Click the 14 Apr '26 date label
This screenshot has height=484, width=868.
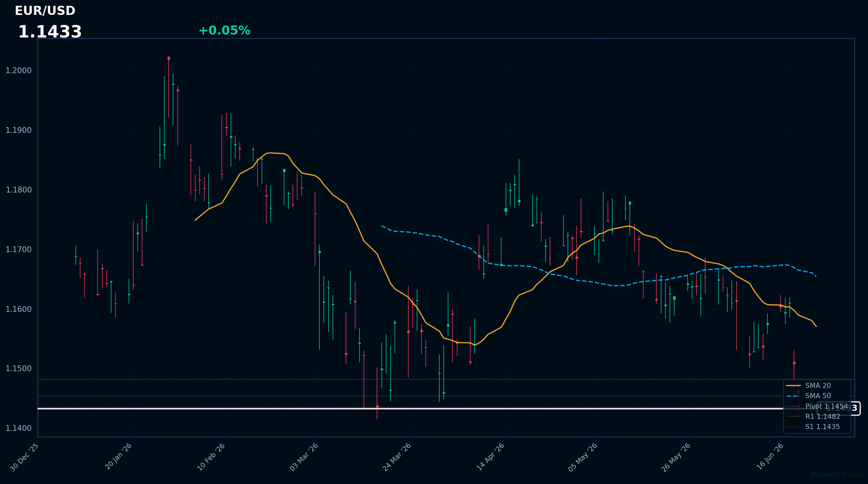click(490, 457)
